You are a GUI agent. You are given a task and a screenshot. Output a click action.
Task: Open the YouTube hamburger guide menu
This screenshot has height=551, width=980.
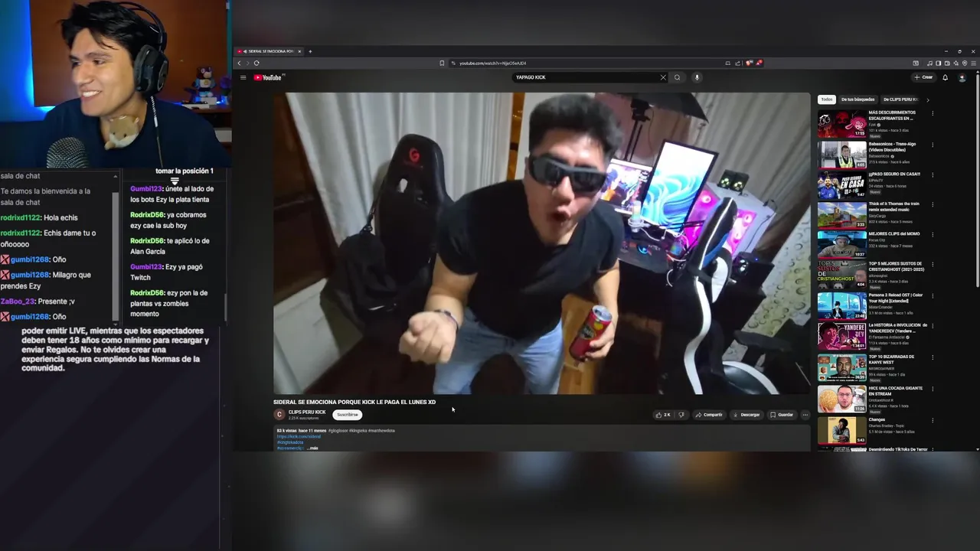pyautogui.click(x=243, y=77)
